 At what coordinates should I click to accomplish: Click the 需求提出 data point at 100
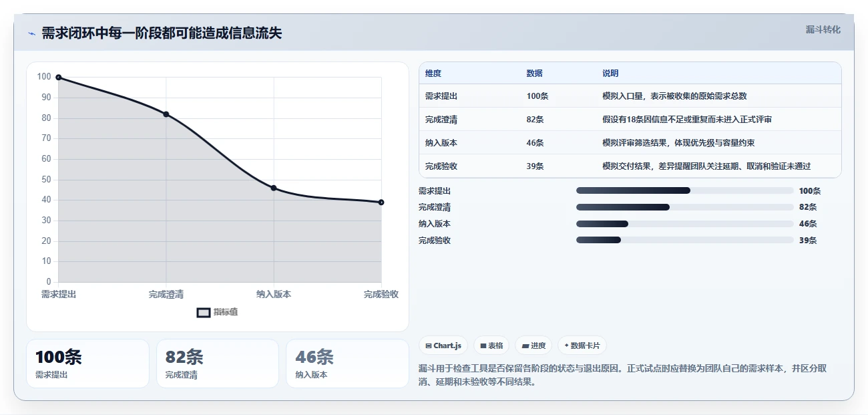[59, 78]
